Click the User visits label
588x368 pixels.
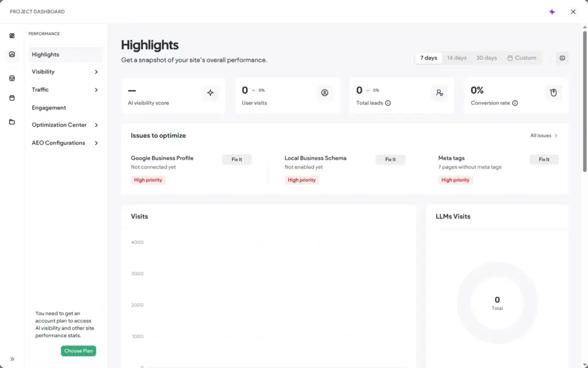[254, 103]
